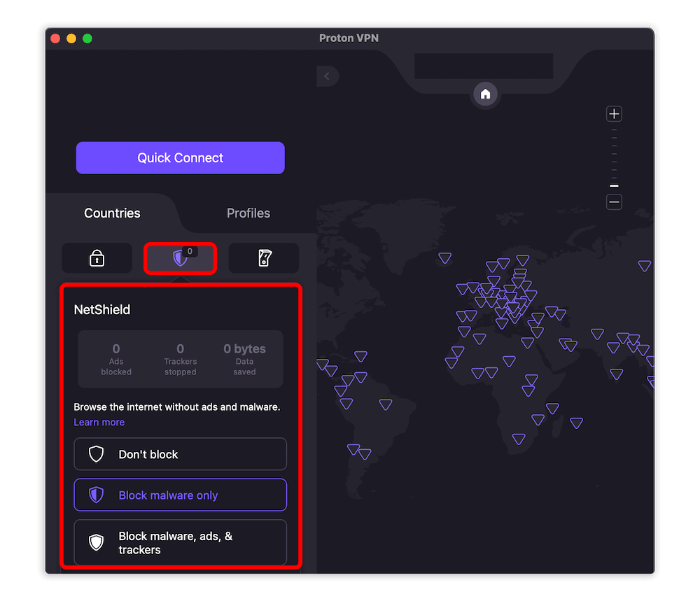Viewport: 700px width, 601px height.
Task: Open the Secure Core lock icon
Action: [x=97, y=258]
